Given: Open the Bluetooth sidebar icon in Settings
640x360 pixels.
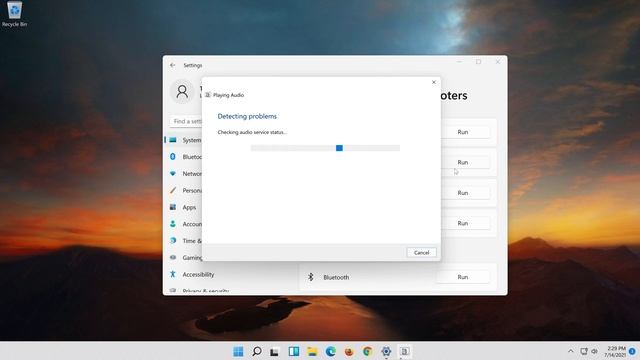Looking at the screenshot, I should 173,157.
